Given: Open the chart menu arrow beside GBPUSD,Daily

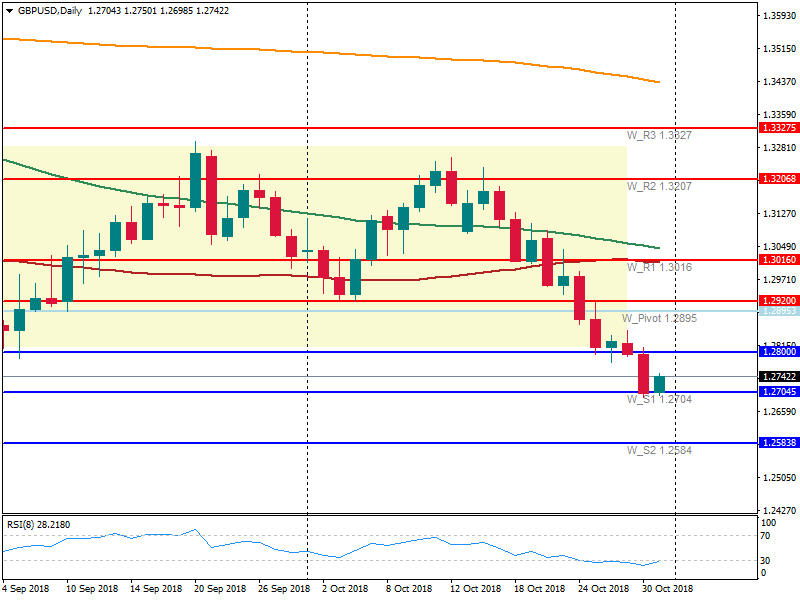Looking at the screenshot, I should (9, 10).
